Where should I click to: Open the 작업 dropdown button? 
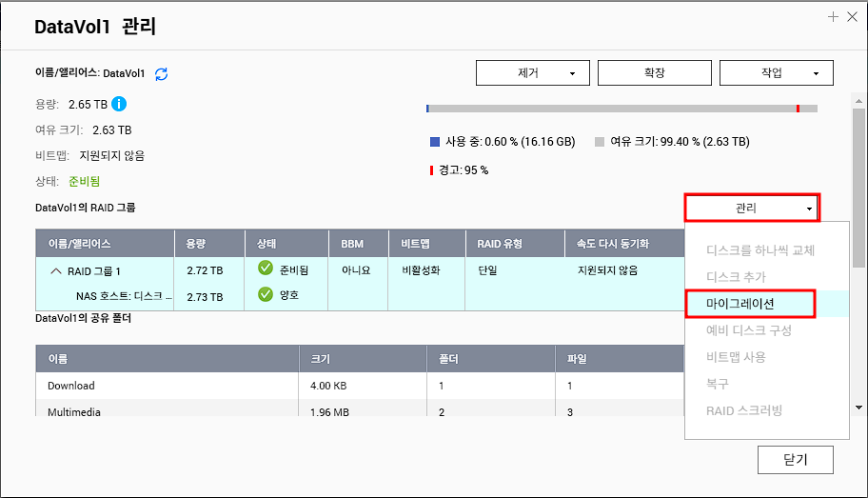[776, 73]
